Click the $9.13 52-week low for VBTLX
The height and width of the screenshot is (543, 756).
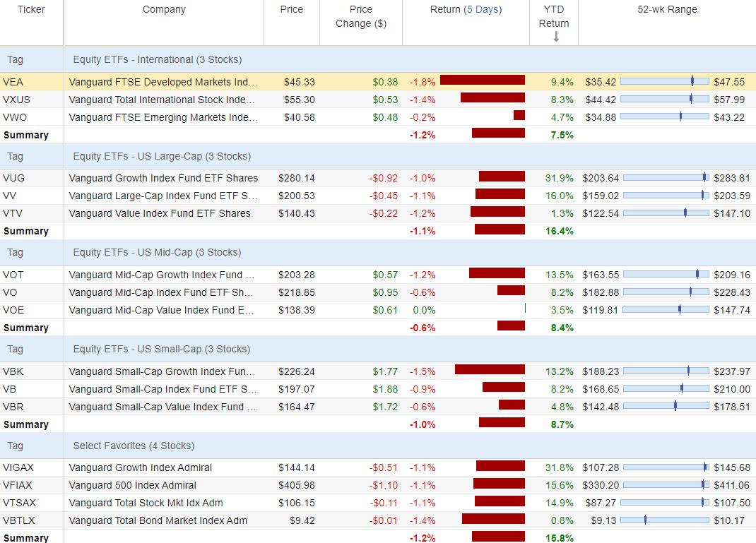[603, 520]
